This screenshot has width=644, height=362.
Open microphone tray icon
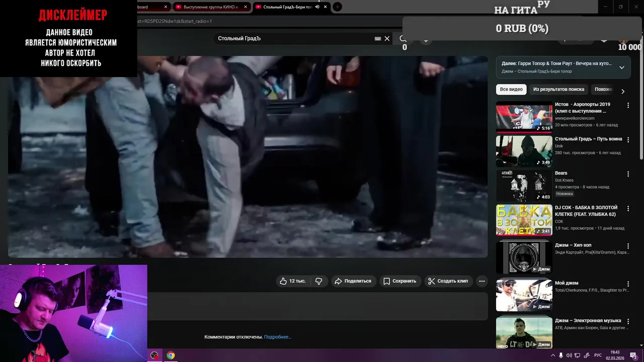pos(561,355)
